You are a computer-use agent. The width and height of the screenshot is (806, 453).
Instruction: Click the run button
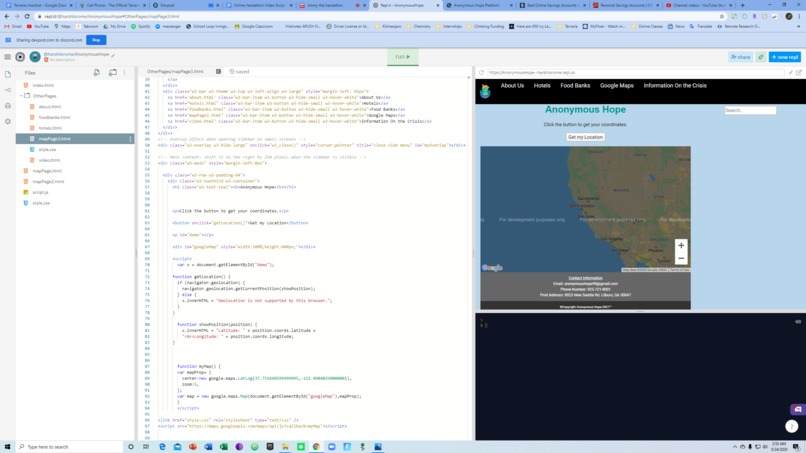403,57
